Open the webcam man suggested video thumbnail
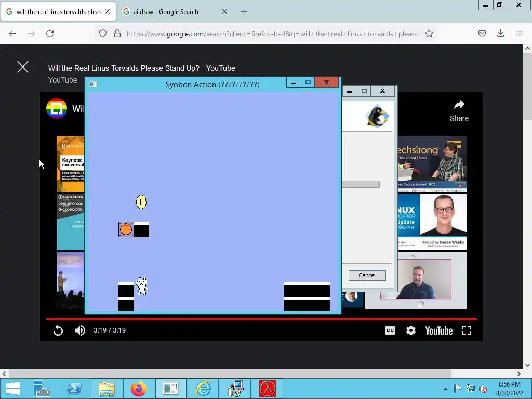Viewport: 532px width, 399px height. click(416, 280)
